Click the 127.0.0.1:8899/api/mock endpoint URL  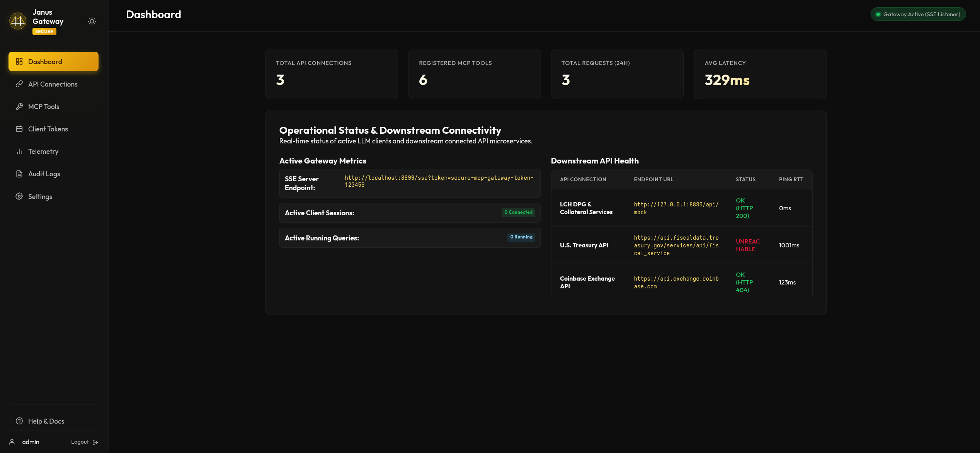[676, 208]
